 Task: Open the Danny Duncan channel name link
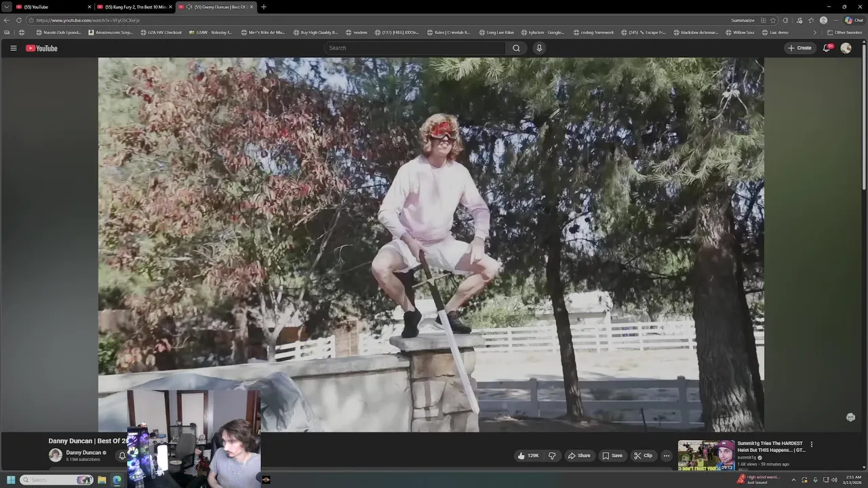click(83, 452)
